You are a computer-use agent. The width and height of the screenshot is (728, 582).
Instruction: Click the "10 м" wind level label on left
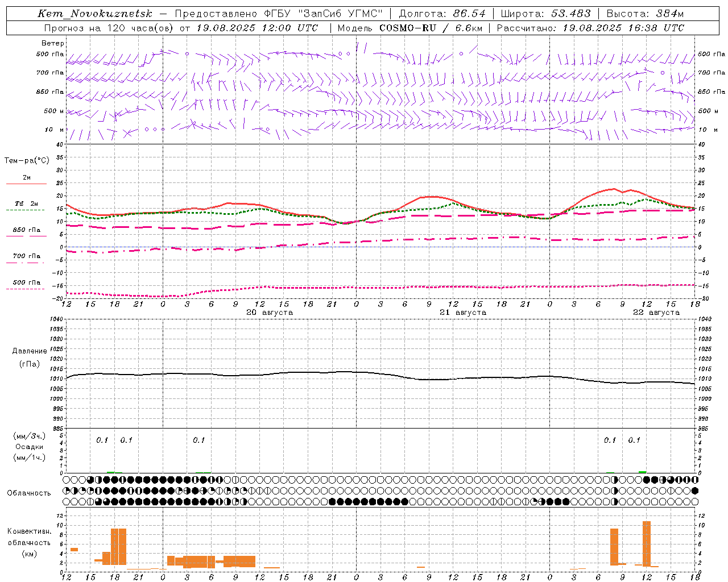click(55, 130)
